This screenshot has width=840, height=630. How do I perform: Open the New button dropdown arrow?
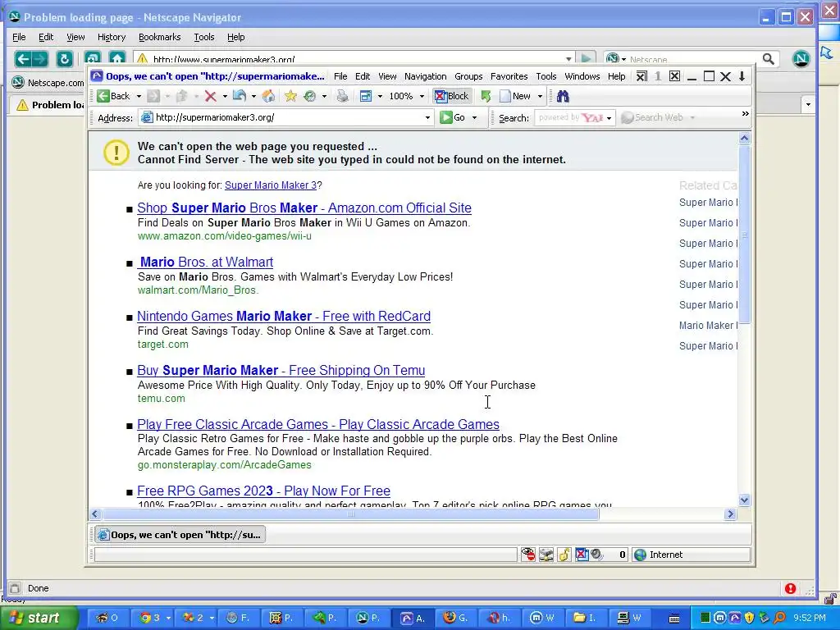tap(540, 97)
